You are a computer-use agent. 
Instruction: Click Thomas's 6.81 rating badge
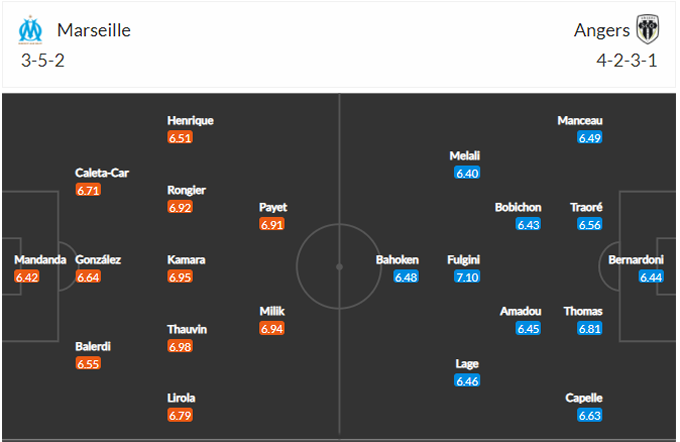[x=590, y=328]
